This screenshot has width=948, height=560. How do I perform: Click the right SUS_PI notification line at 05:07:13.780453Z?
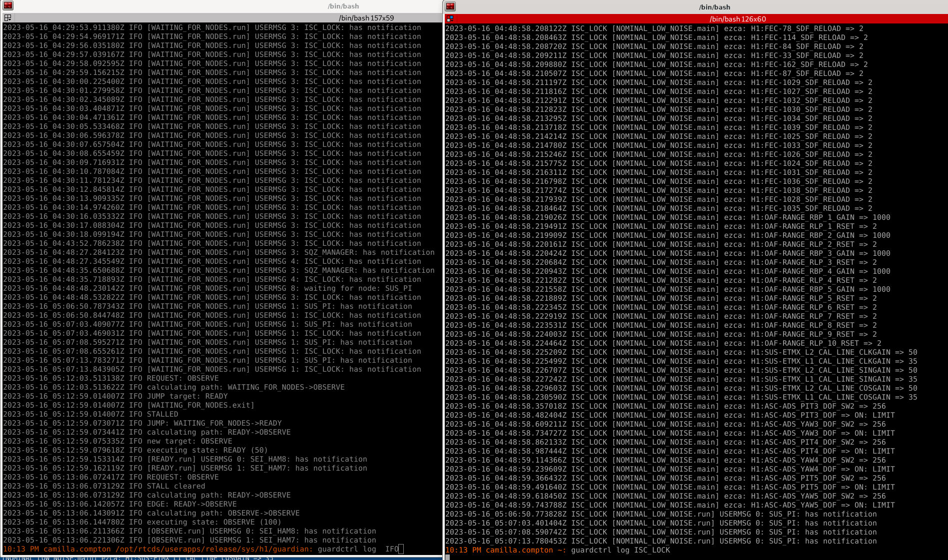[661, 541]
